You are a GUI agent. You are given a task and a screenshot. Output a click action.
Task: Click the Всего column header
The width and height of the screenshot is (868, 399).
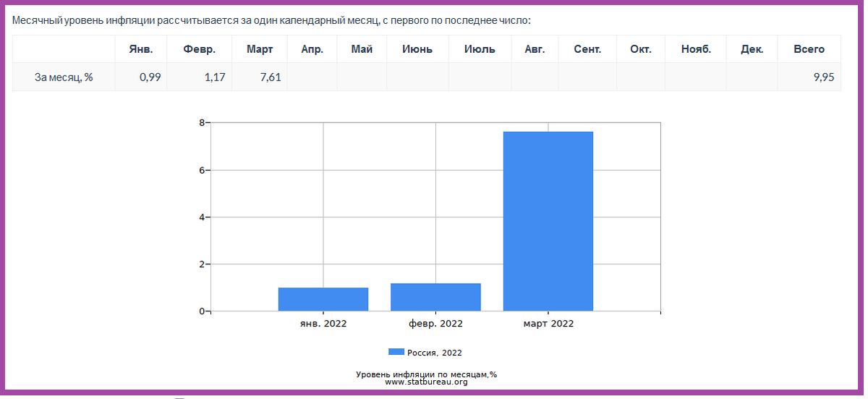point(809,49)
